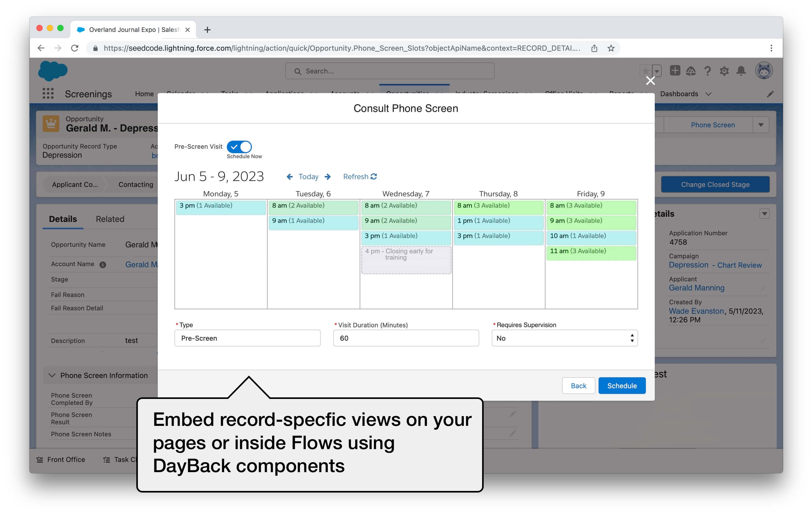Select Thursday 3 pm (1 Available) slot

point(498,238)
